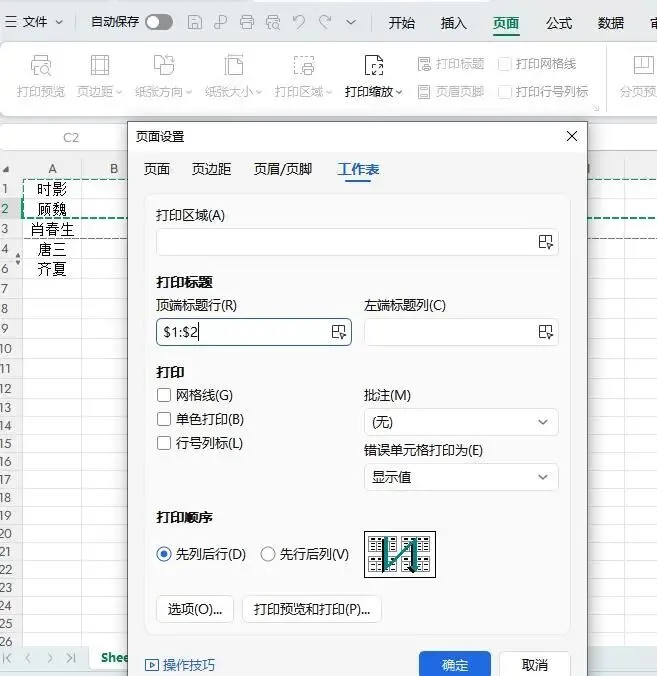Go to next sheet navigation arrow
The height and width of the screenshot is (676, 657).
coord(50,658)
